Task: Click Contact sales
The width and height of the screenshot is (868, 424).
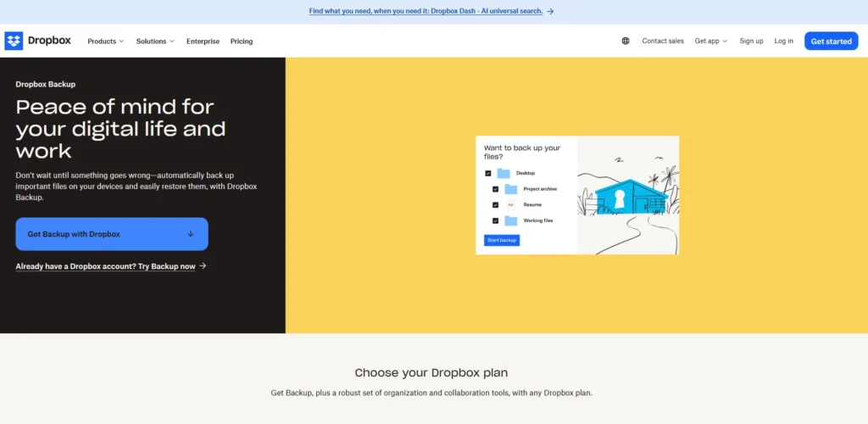Action: point(663,41)
